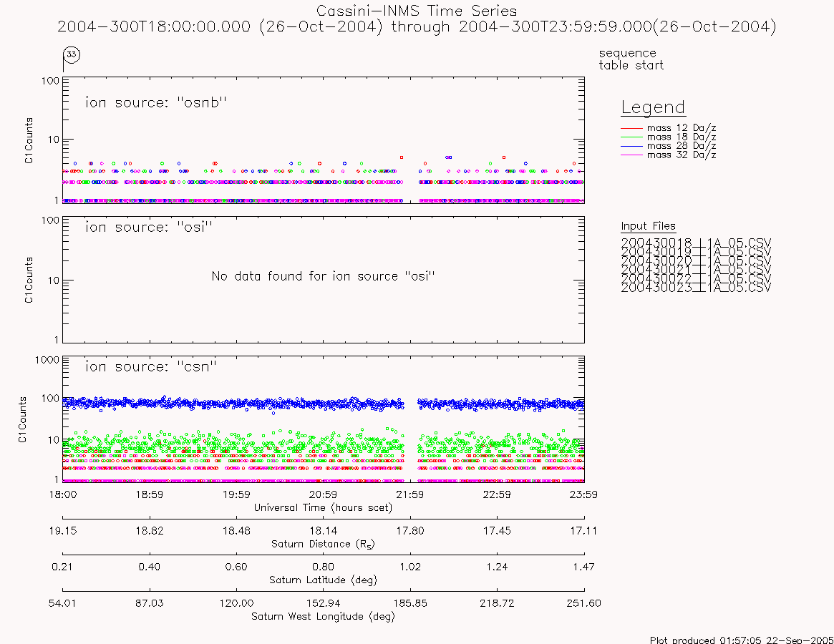The width and height of the screenshot is (834, 644).
Task: Click the 'Plot produced 01:57:05 22-Sep-2005' footer
Action: [742, 639]
